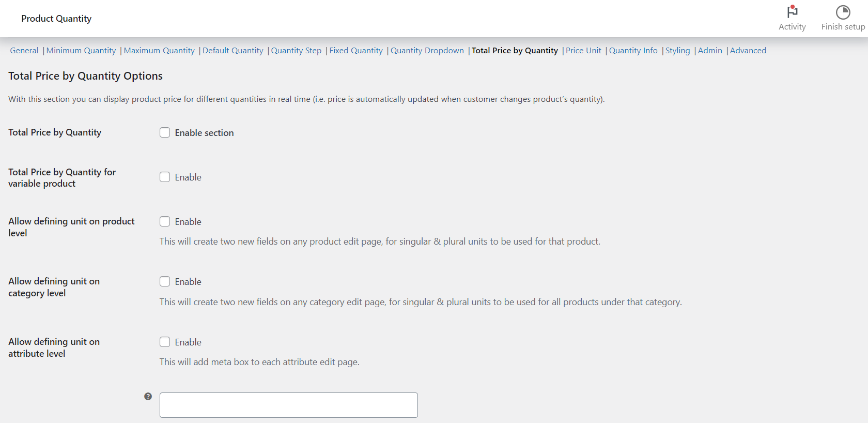
Task: Select the Fixed Quantity tab
Action: click(356, 50)
